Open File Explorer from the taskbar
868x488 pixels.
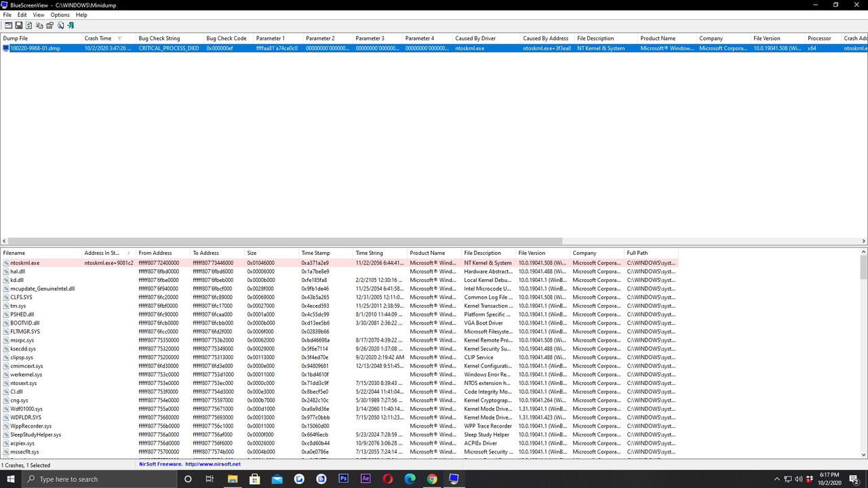pyautogui.click(x=233, y=479)
